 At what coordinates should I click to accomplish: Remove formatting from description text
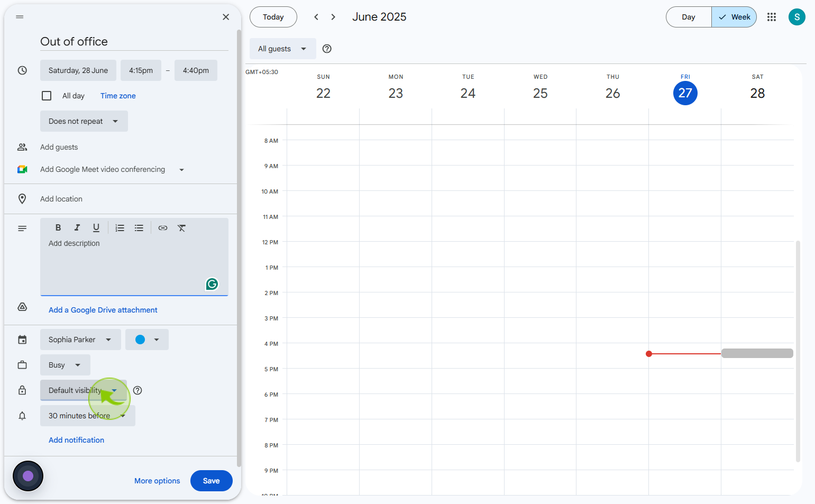(x=182, y=228)
